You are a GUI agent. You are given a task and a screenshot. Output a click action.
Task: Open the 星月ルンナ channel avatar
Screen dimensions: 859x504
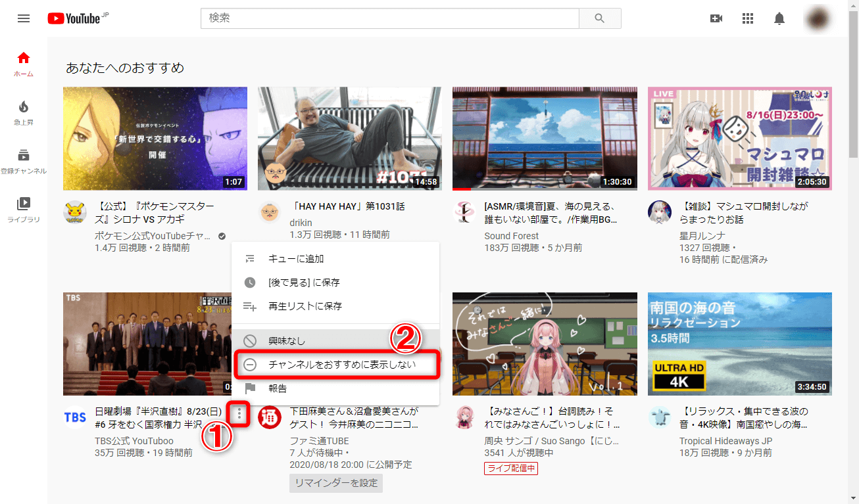659,212
